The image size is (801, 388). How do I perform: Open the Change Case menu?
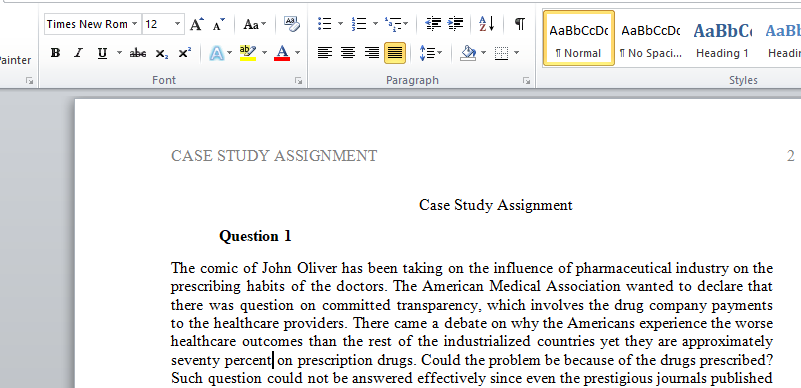click(254, 24)
